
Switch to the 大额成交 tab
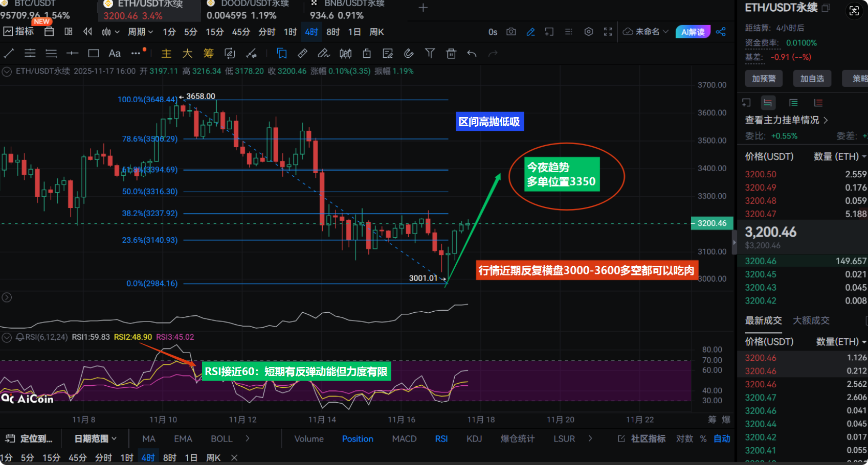pyautogui.click(x=811, y=320)
